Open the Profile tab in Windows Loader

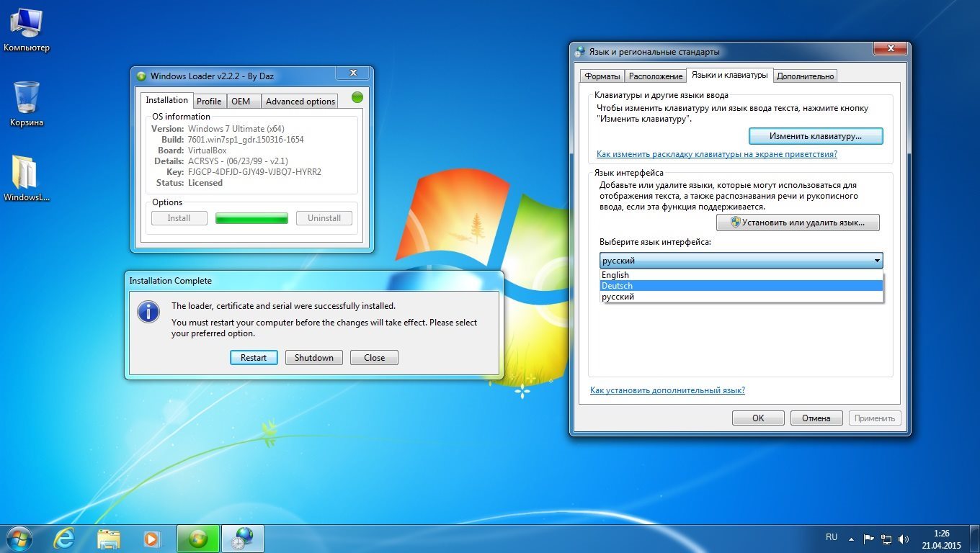click(x=209, y=102)
